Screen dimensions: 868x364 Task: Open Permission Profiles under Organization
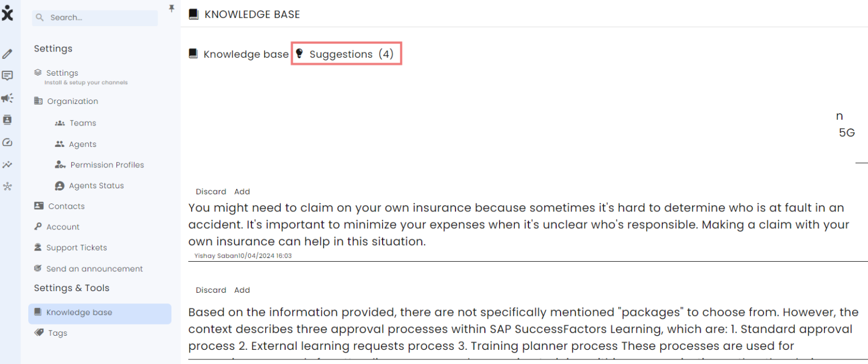(x=107, y=164)
